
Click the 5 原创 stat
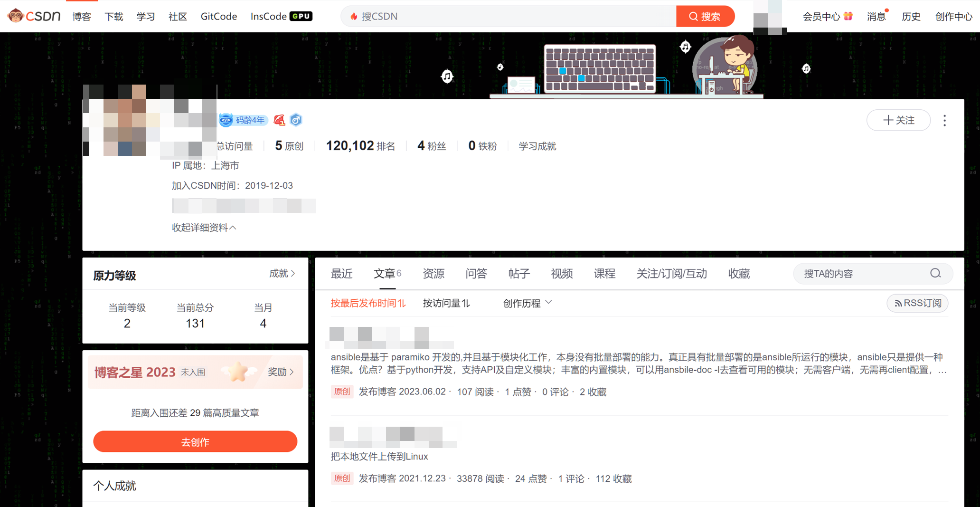coord(289,146)
